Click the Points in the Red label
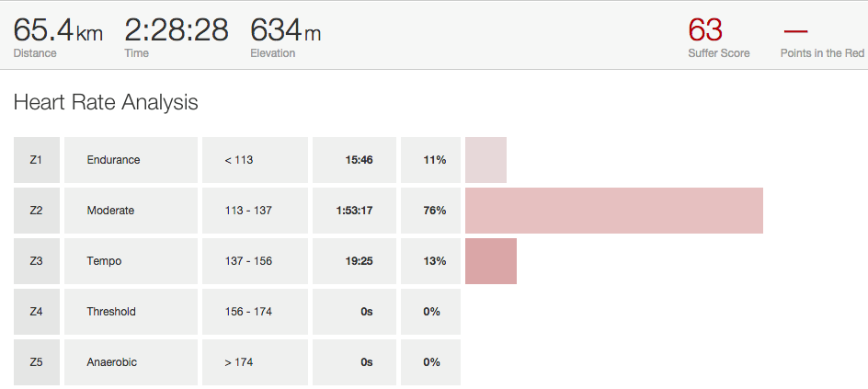The height and width of the screenshot is (389, 868). click(821, 53)
